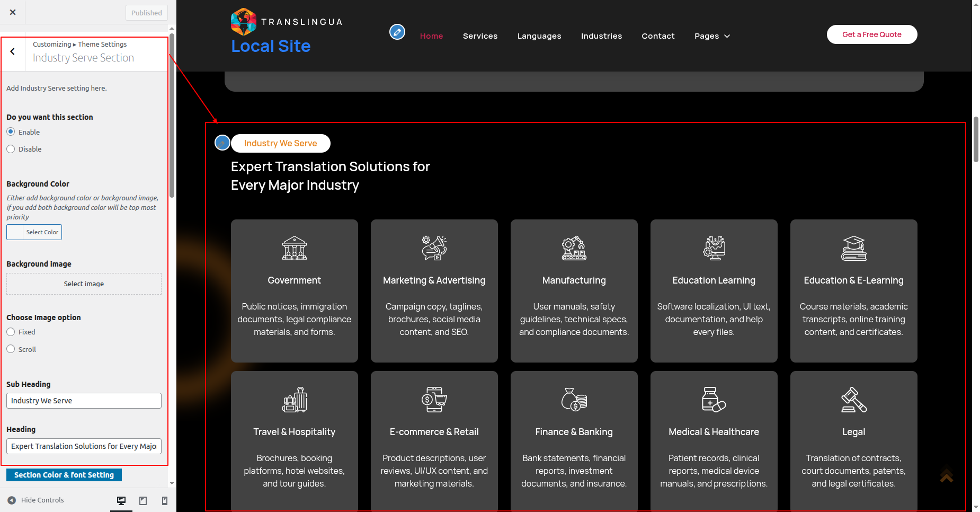Image resolution: width=980 pixels, height=512 pixels.
Task: Switch to desktop preview device icon
Action: click(x=121, y=500)
